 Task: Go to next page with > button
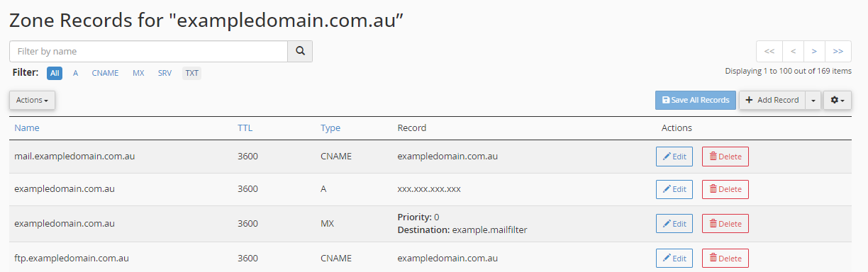point(814,52)
